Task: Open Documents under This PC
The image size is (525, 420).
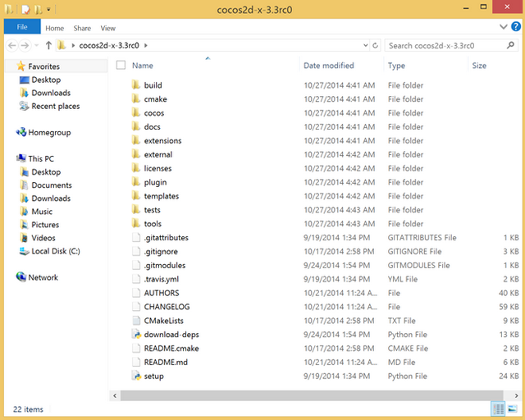Action: (x=52, y=185)
